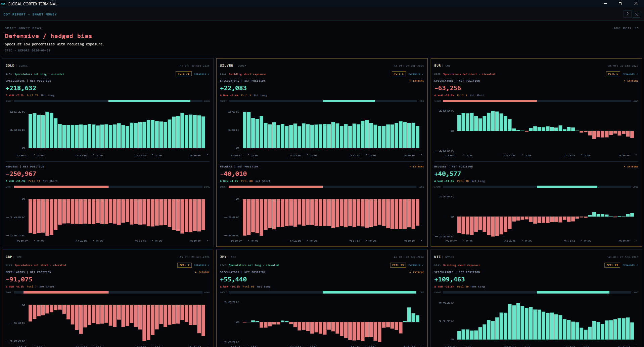Click the JPY speculators percentile bar
This screenshot has width=644, height=347.
click(x=323, y=293)
